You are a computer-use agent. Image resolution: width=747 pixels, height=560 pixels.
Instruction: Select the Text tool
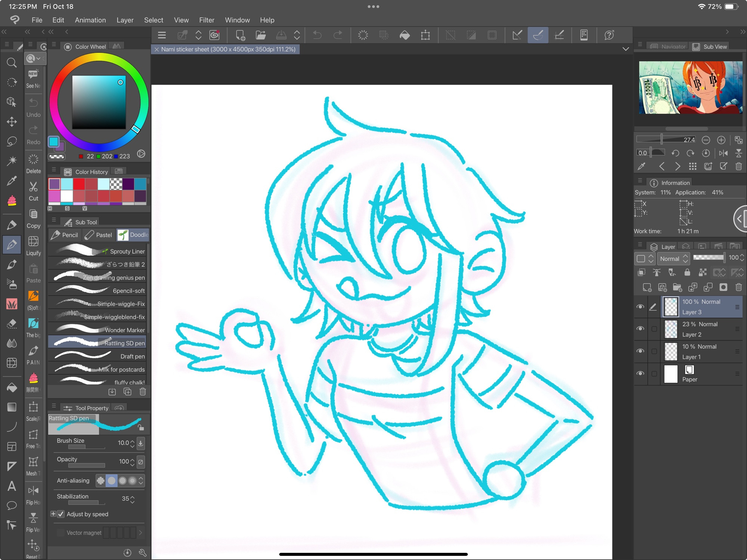coord(12,486)
